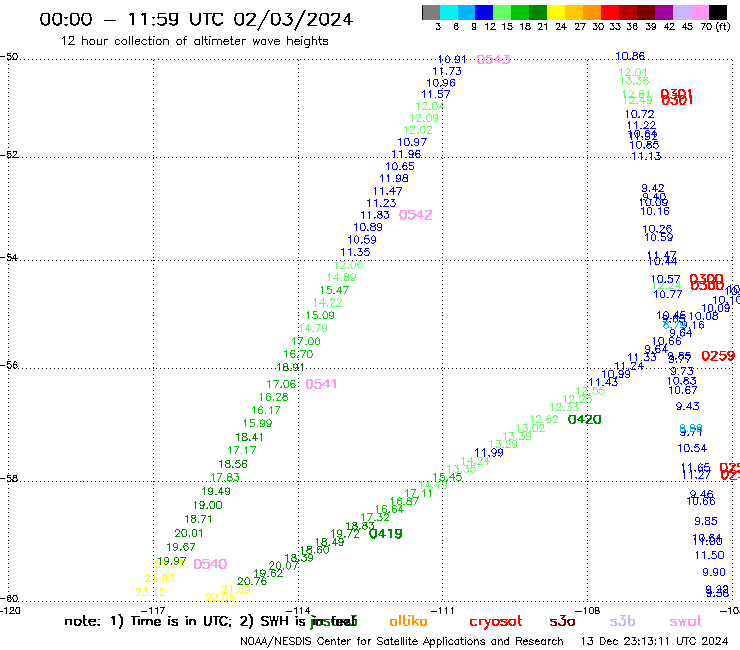Click the wave height value 15.99

[258, 423]
